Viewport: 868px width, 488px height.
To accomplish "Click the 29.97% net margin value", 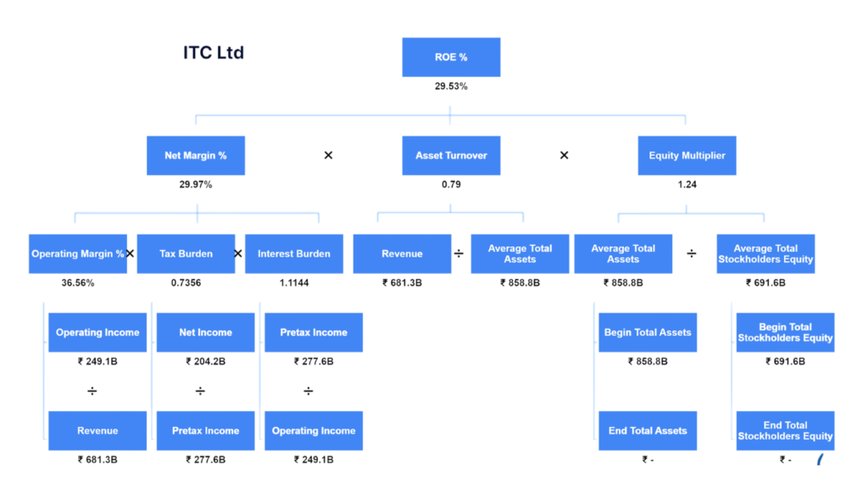I will 196,184.
